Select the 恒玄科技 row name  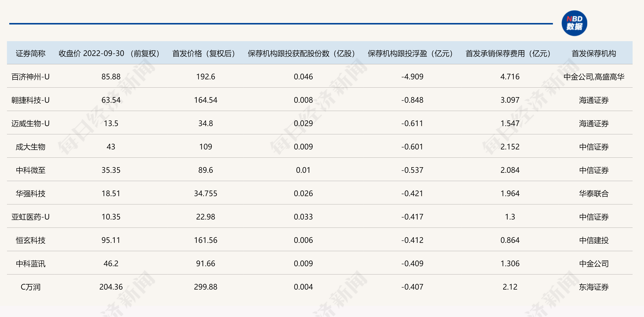pos(31,240)
